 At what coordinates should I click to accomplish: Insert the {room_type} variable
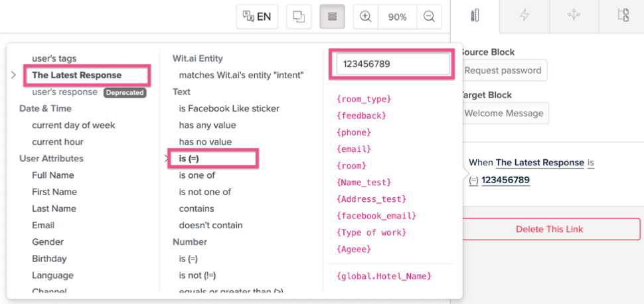coord(364,99)
